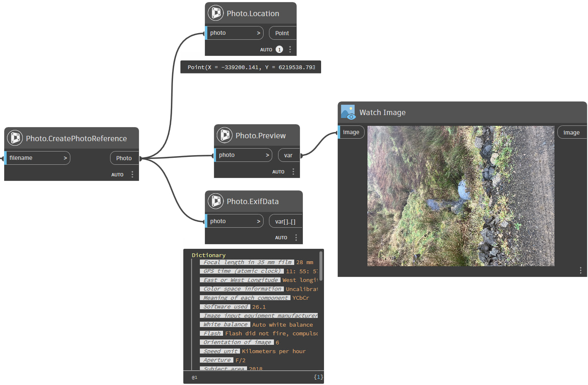
Task: Open the Watch Image node options menu
Action: click(580, 270)
